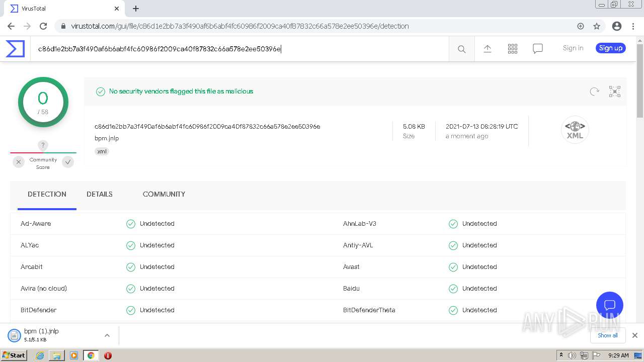
Task: Click the Baidu vendor name
Action: point(351,289)
